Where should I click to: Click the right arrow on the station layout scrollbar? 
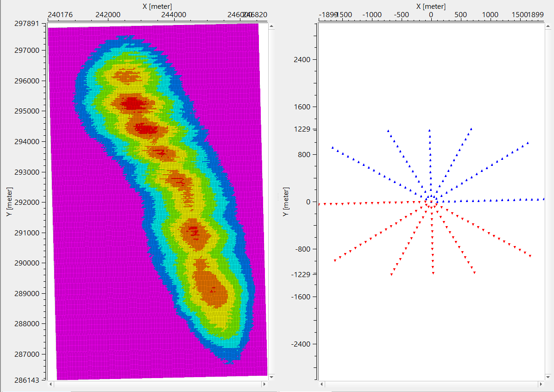click(540, 384)
